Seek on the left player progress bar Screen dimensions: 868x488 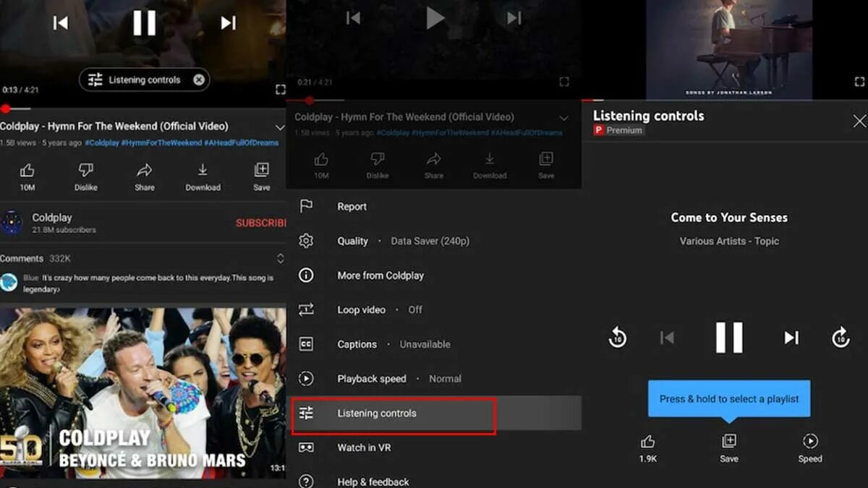pyautogui.click(x=143, y=108)
